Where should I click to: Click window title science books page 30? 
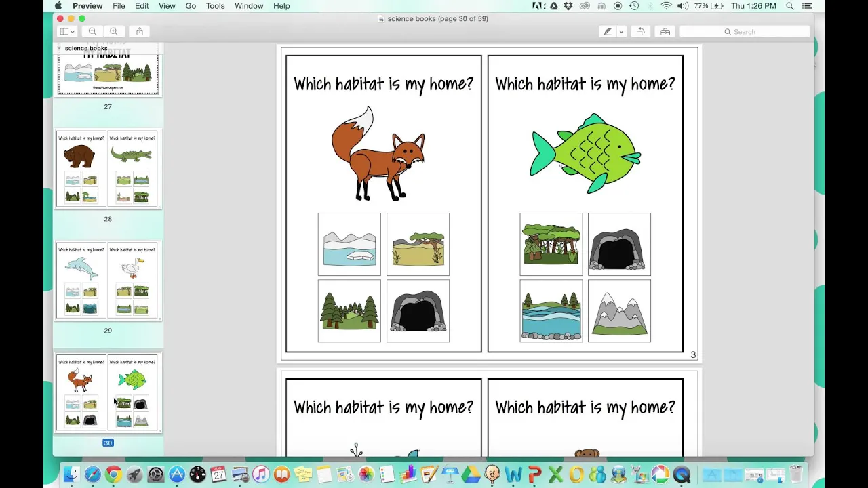pyautogui.click(x=437, y=18)
